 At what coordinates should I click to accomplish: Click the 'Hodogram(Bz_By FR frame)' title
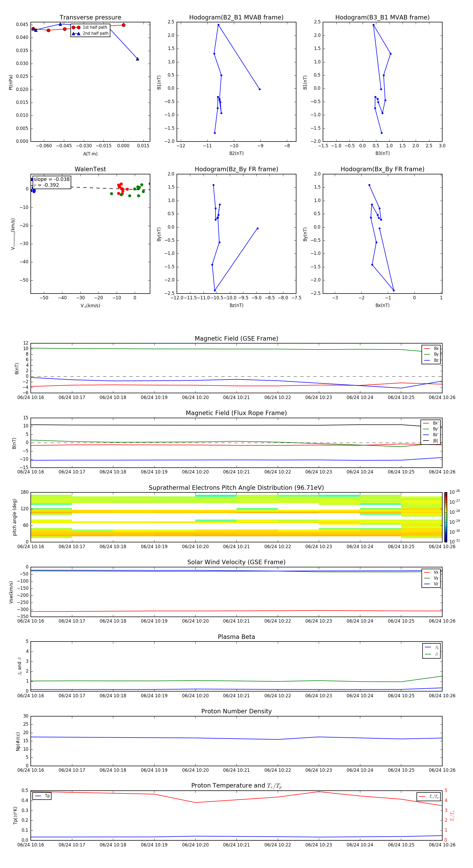236,169
